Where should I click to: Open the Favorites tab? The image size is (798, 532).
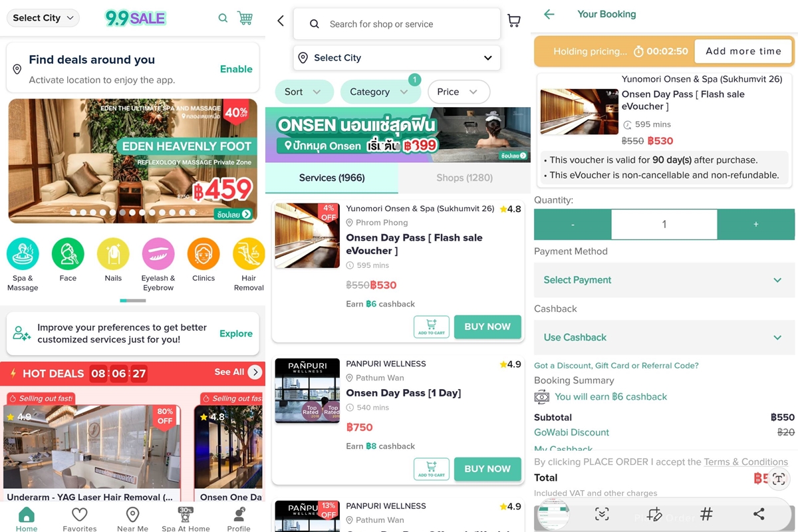80,519
